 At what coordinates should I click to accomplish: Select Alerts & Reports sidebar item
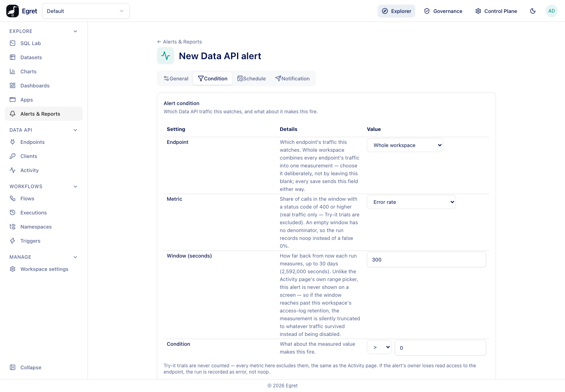pos(44,114)
